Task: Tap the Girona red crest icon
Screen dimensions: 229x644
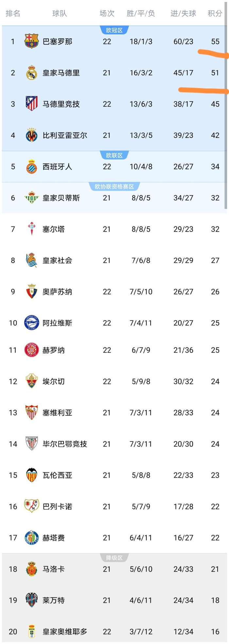Action: click(x=32, y=350)
